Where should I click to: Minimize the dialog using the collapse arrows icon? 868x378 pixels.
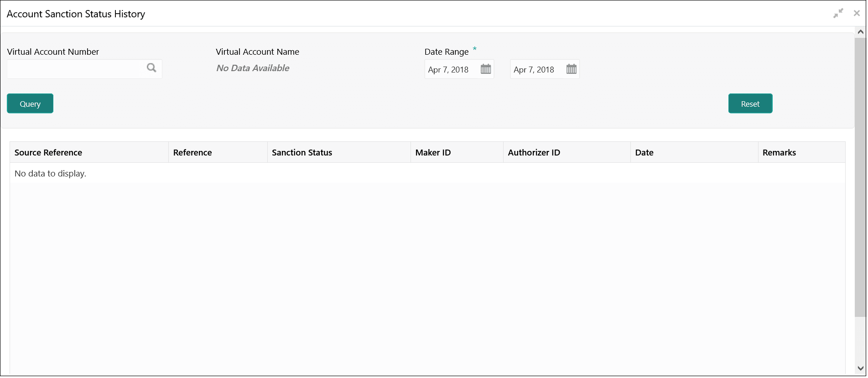click(x=838, y=14)
